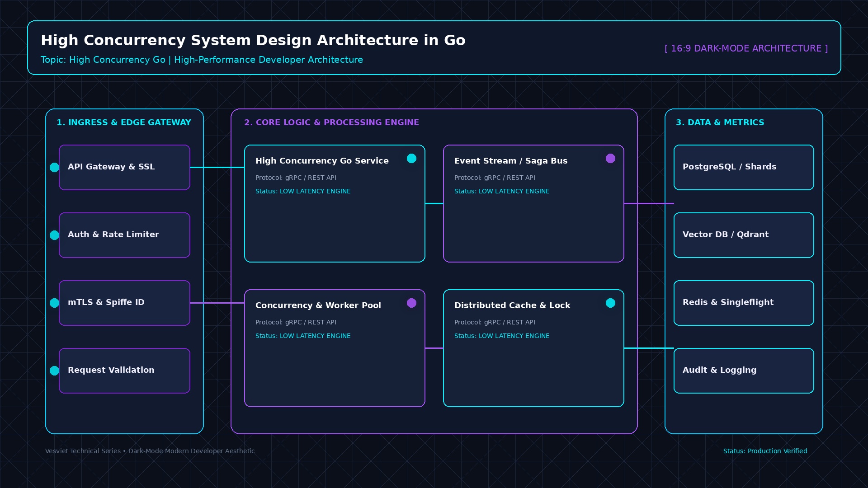The image size is (868, 488).
Task: Click Status: LOW LATENCY ENGINE in Event Stream card
Action: point(502,191)
